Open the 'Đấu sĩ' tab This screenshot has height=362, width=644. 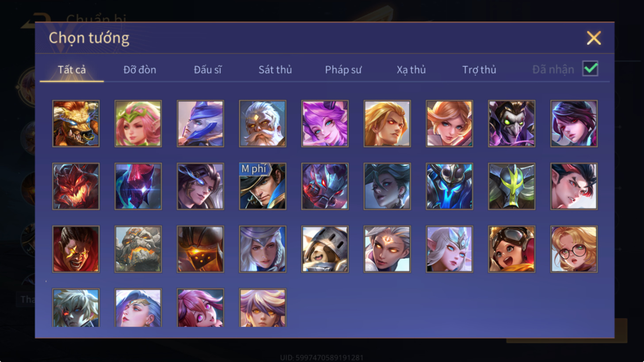(207, 69)
